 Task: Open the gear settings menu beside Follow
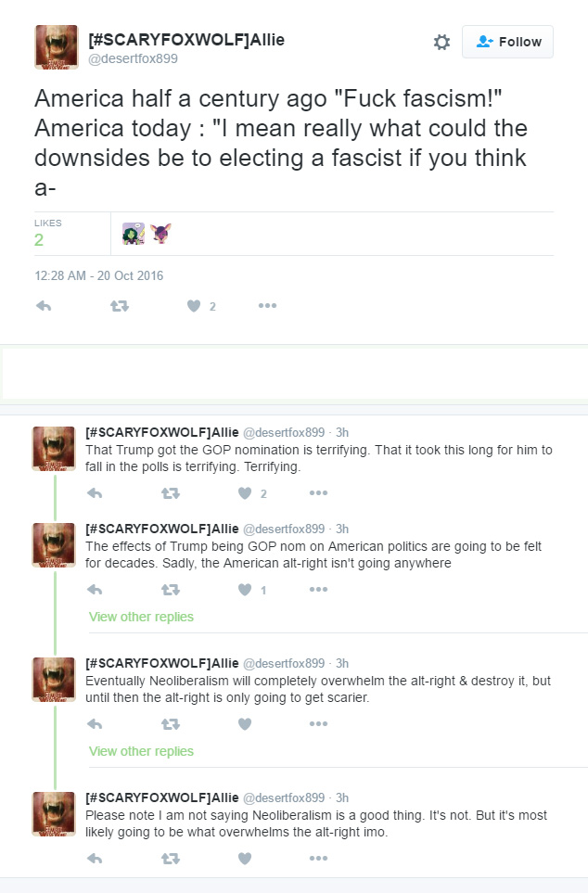[x=441, y=42]
